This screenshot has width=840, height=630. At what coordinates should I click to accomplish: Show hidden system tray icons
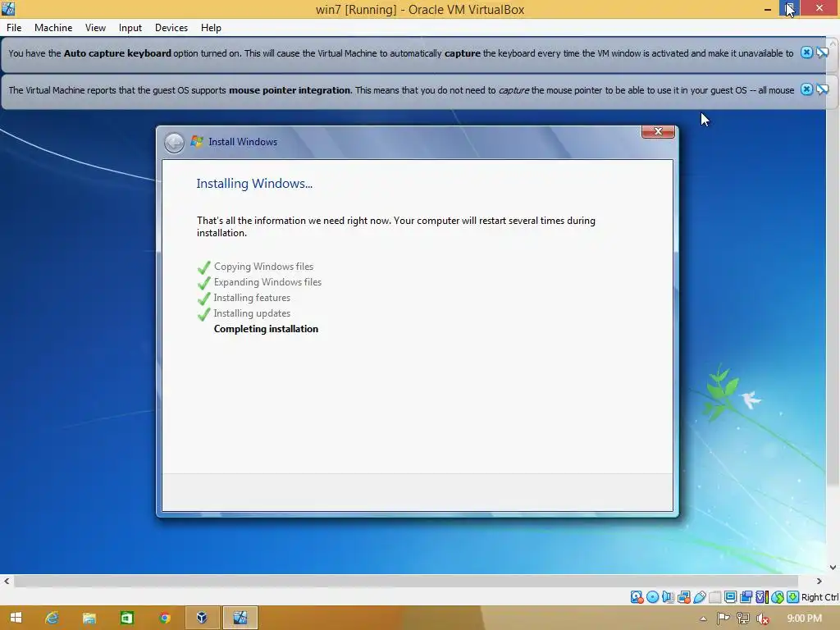coord(703,619)
